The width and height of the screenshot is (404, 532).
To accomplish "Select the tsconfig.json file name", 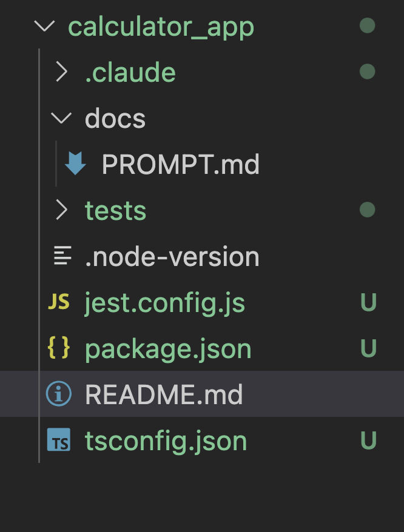I will [x=166, y=441].
